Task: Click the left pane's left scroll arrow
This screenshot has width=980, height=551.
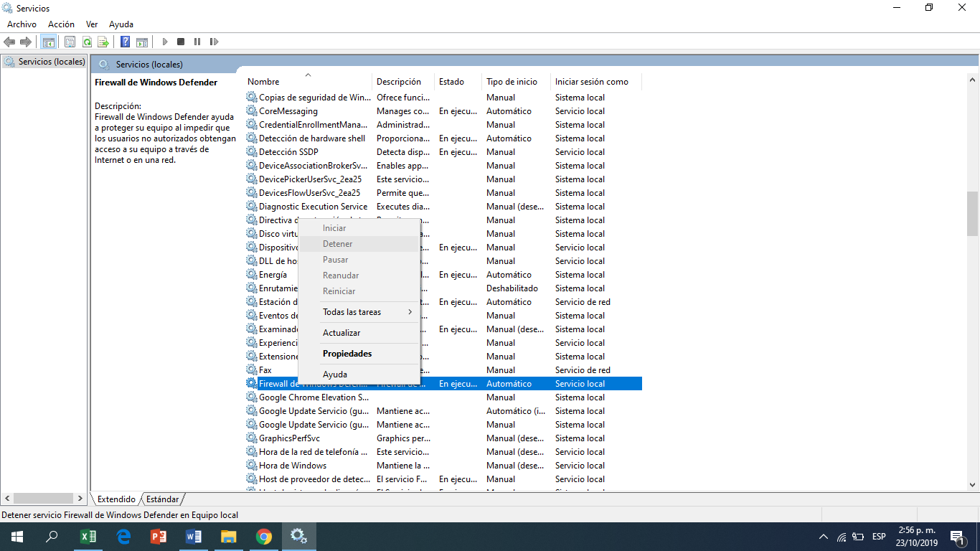Action: (x=8, y=498)
